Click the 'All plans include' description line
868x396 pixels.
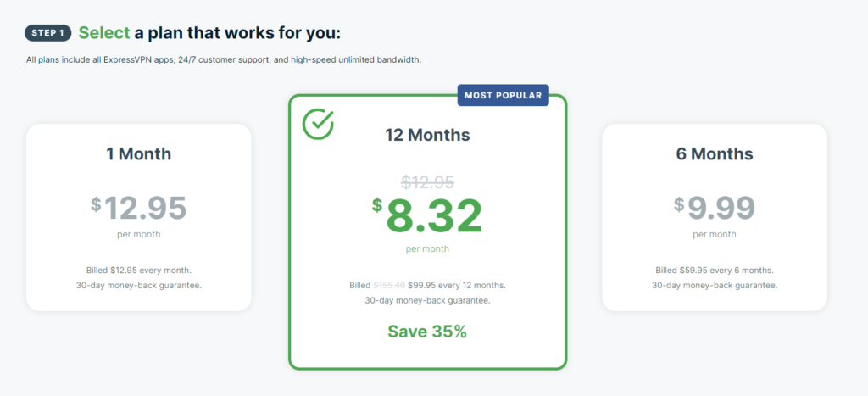click(x=224, y=60)
